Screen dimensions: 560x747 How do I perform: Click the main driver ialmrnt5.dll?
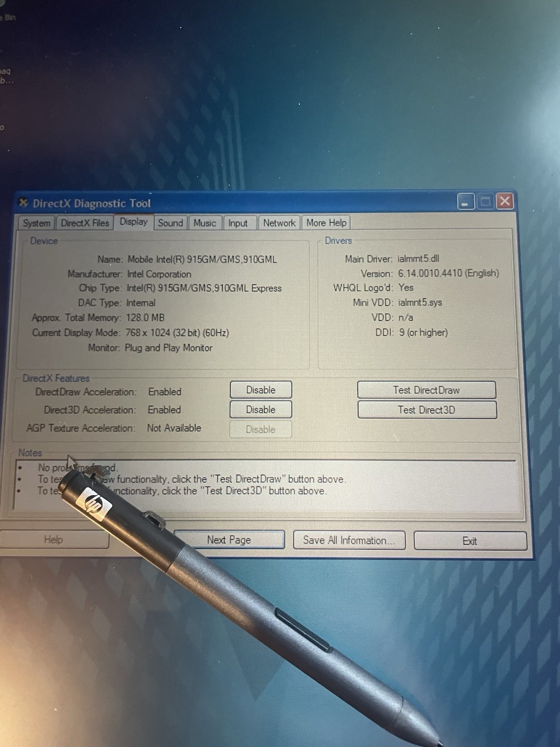click(x=418, y=259)
